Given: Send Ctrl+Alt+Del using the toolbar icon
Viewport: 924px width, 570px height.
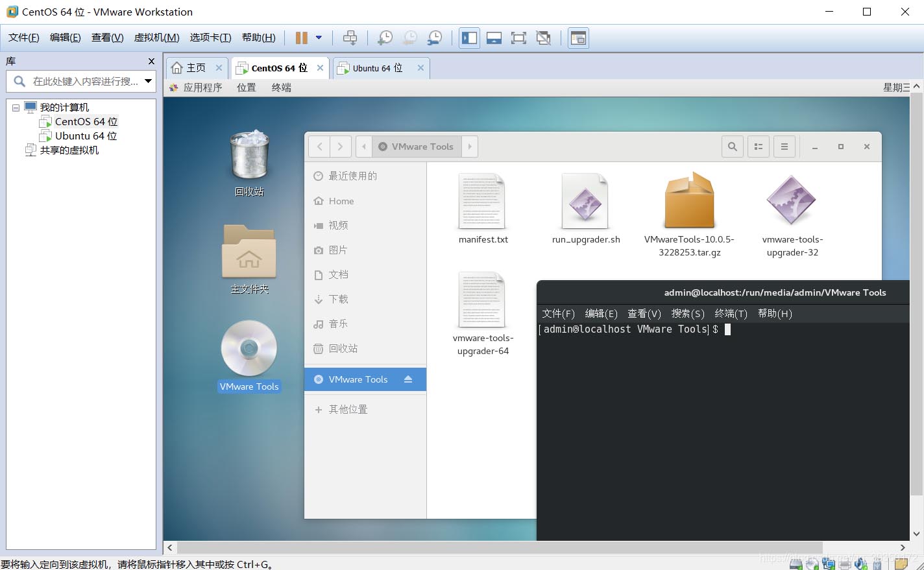Looking at the screenshot, I should tap(350, 38).
